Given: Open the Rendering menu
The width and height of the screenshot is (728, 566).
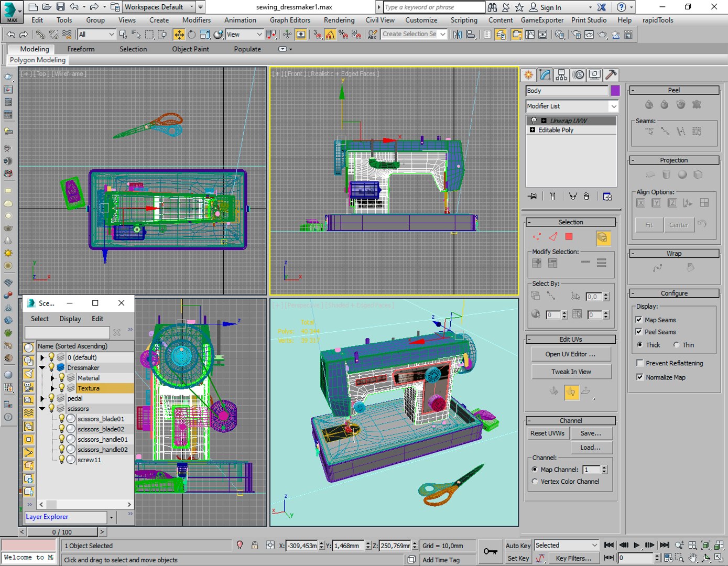Looking at the screenshot, I should [339, 20].
